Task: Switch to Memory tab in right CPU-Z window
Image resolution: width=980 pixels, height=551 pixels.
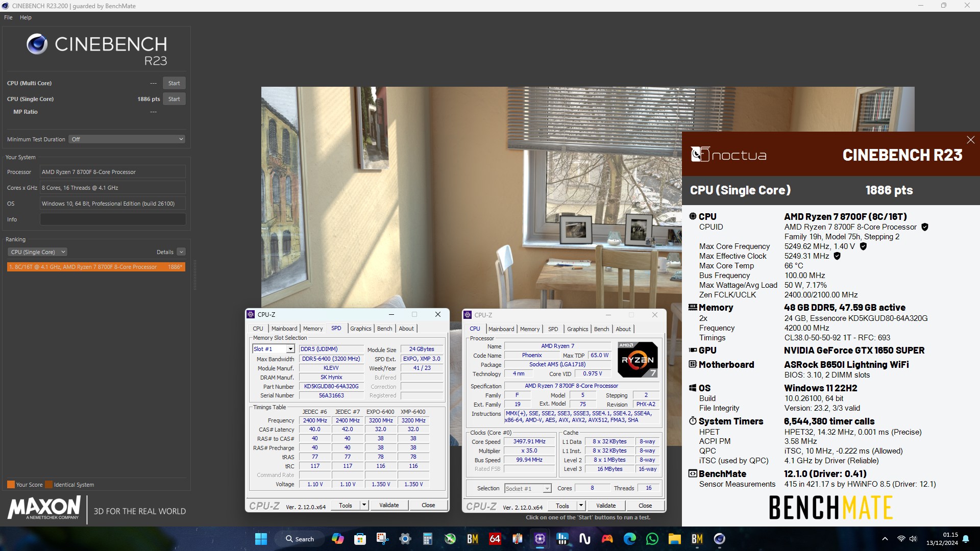Action: tap(529, 329)
